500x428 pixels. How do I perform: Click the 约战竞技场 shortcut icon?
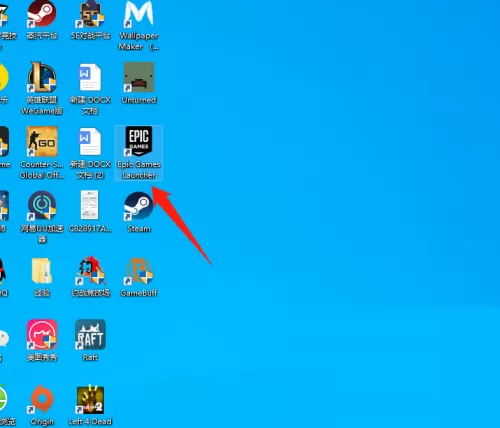(90, 270)
